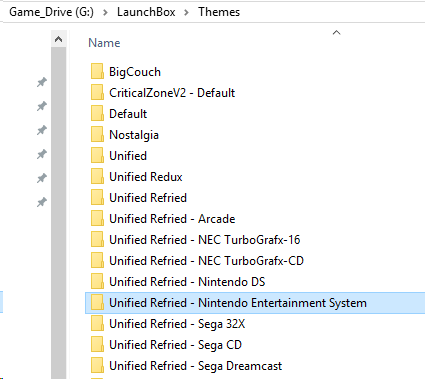Click the Unified folder icon
This screenshot has width=425, height=379.
97,155
